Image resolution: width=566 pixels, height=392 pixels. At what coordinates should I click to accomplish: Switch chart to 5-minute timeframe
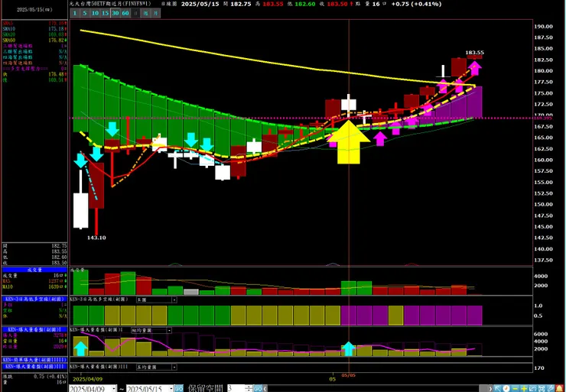[84, 13]
